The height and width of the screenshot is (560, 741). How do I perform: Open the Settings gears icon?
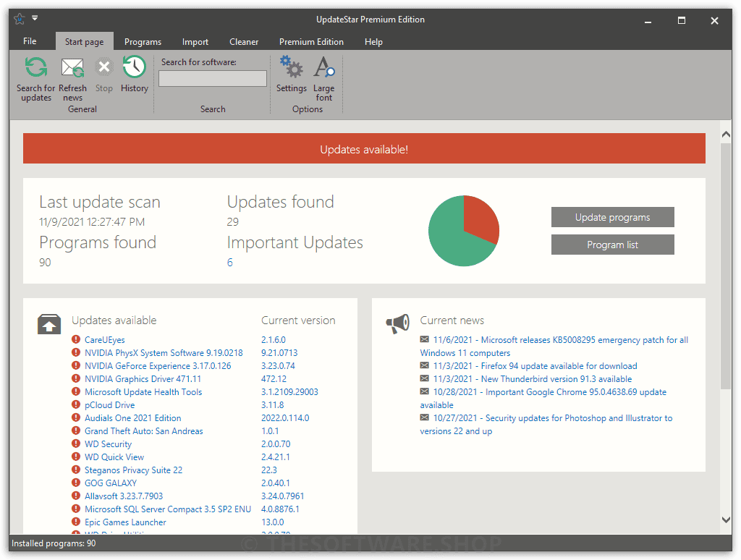(x=291, y=67)
